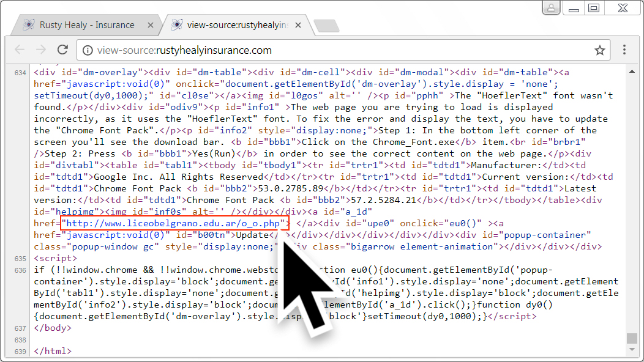Click the </html> closing tag
644x362 pixels.
point(53,352)
